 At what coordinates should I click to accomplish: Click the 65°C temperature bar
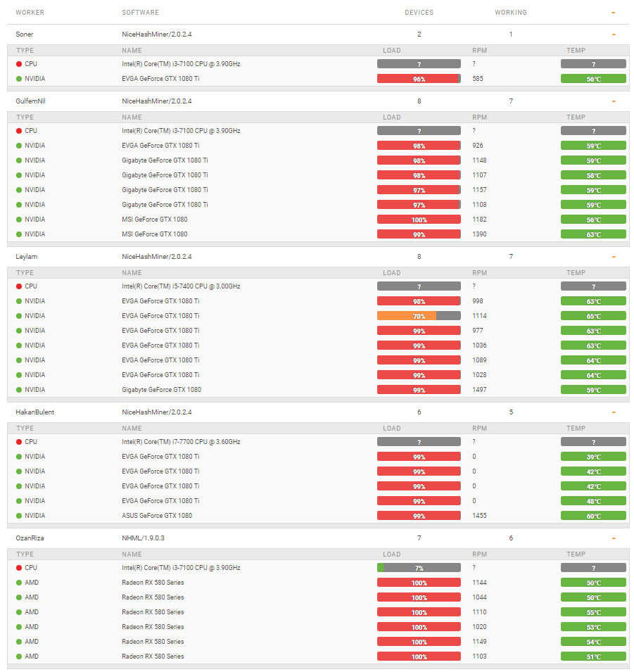[593, 316]
